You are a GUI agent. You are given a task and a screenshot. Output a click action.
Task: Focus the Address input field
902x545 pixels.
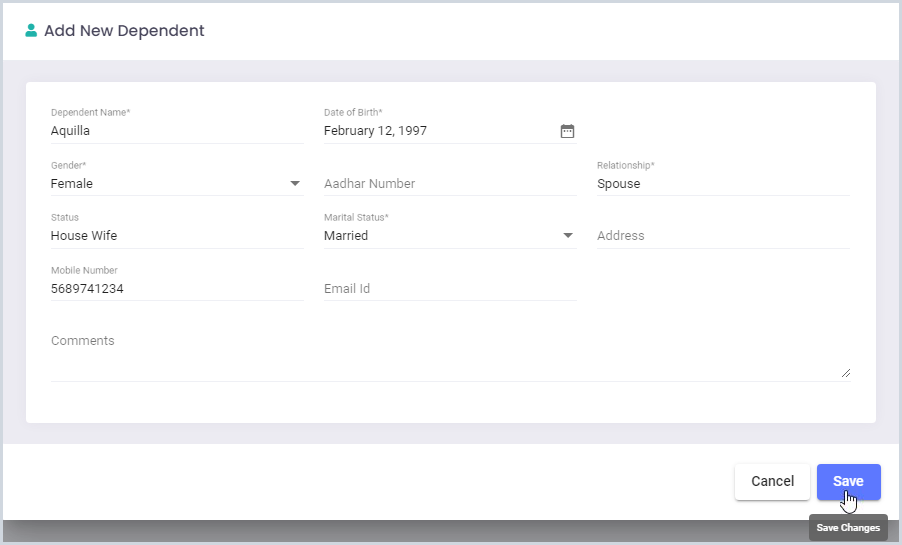click(723, 235)
